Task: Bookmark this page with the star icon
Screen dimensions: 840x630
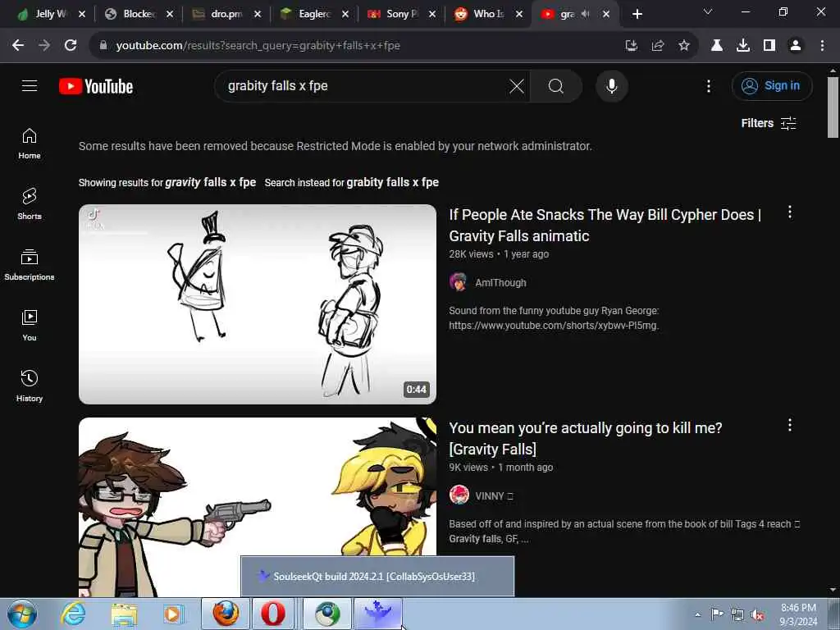Action: coord(684,46)
